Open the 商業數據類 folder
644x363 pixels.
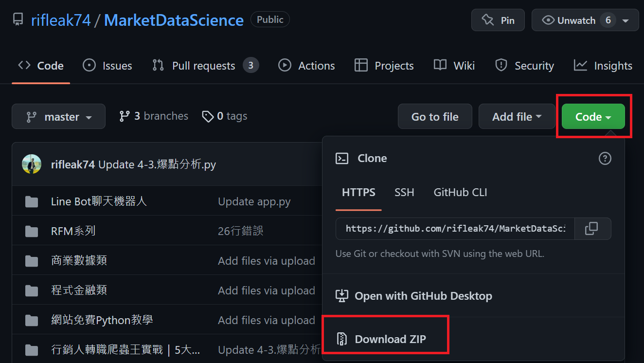coord(79,260)
